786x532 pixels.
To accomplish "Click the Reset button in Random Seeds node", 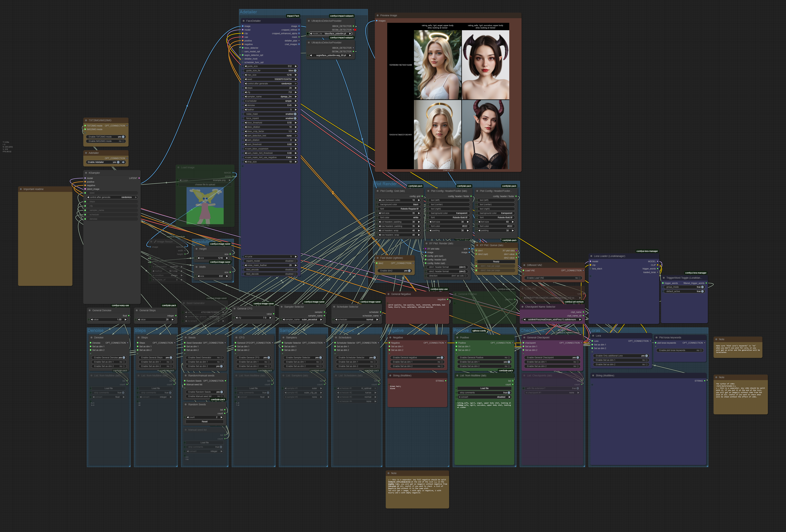I will pos(204,421).
